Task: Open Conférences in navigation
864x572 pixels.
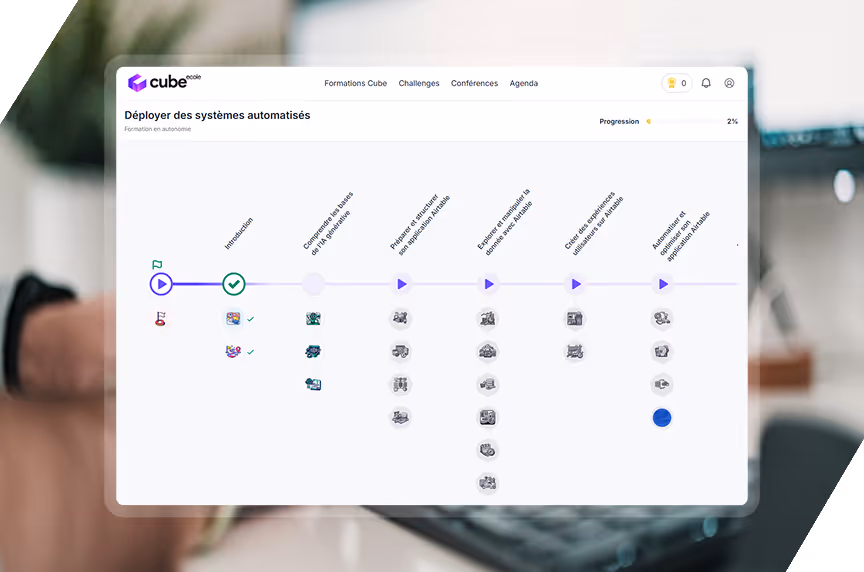Action: tap(474, 83)
